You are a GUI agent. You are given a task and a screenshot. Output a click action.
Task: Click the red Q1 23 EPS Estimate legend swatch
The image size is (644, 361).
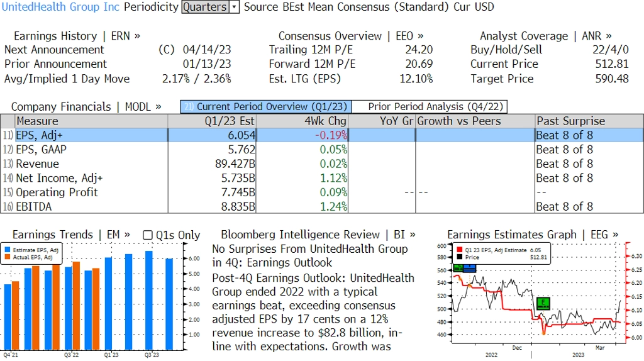[x=459, y=250]
